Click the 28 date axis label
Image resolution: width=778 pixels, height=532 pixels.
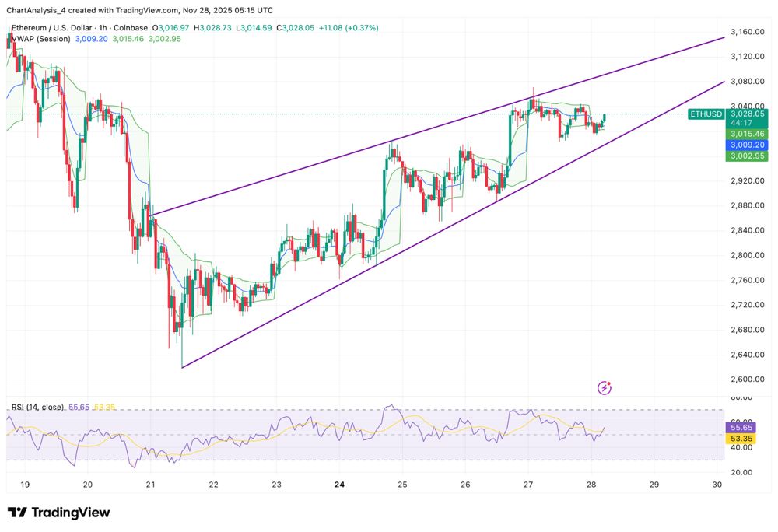591,484
